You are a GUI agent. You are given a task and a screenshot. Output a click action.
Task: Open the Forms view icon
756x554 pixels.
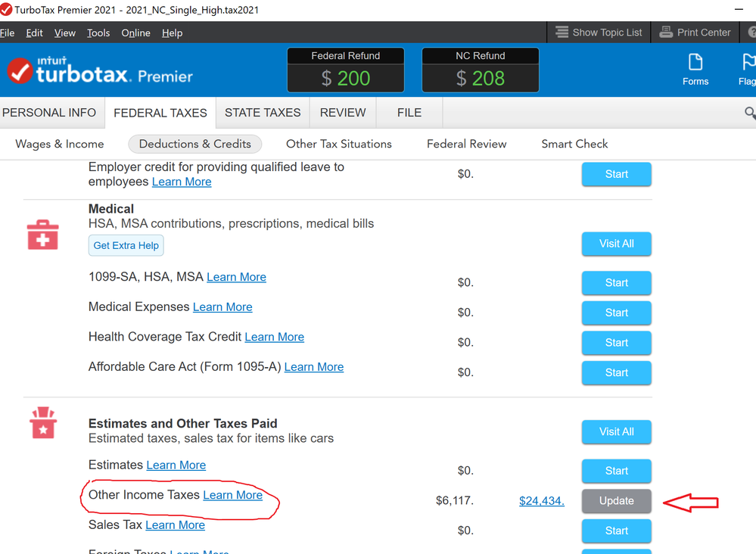695,70
